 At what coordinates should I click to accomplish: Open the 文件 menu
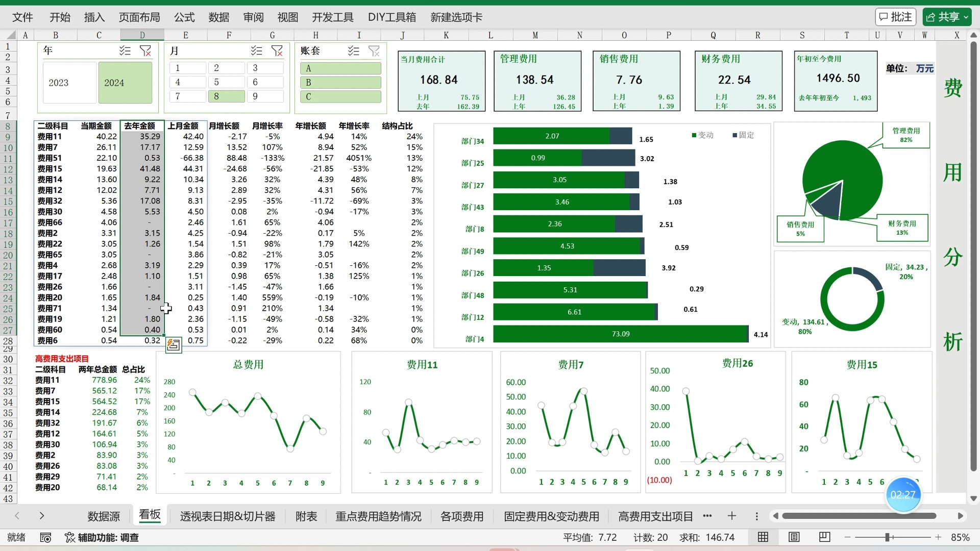22,17
